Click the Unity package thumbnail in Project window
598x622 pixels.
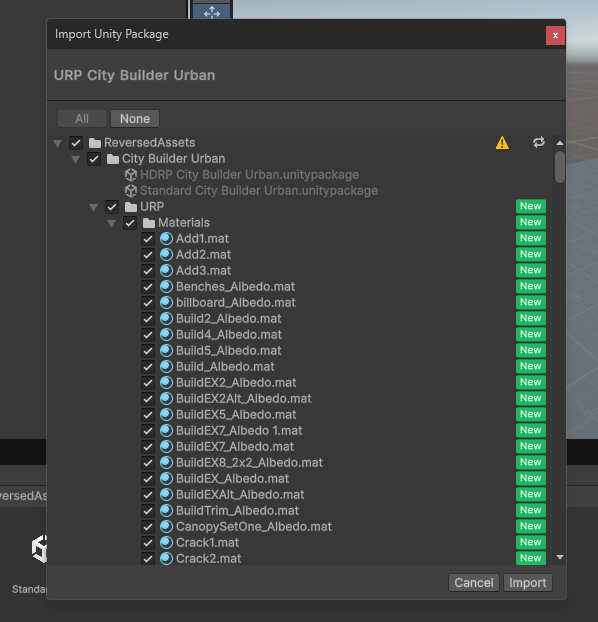(39, 549)
